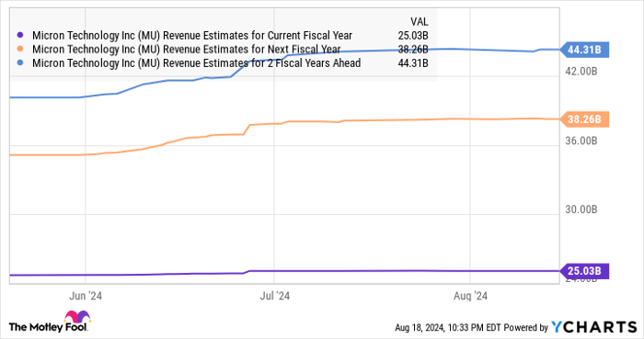Select the 'Revenue Estimates for Next Fiscal Year' legend label
The width and height of the screenshot is (644, 339).
[x=187, y=50]
